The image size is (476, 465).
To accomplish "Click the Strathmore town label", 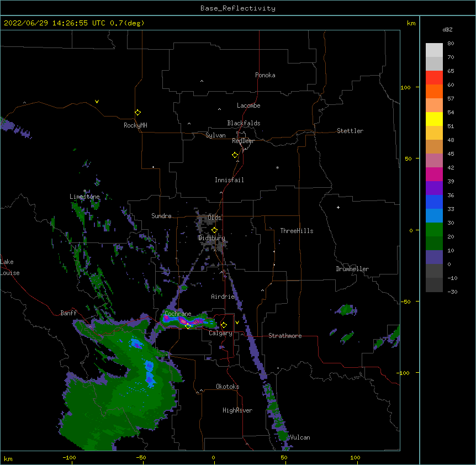I will click(285, 336).
